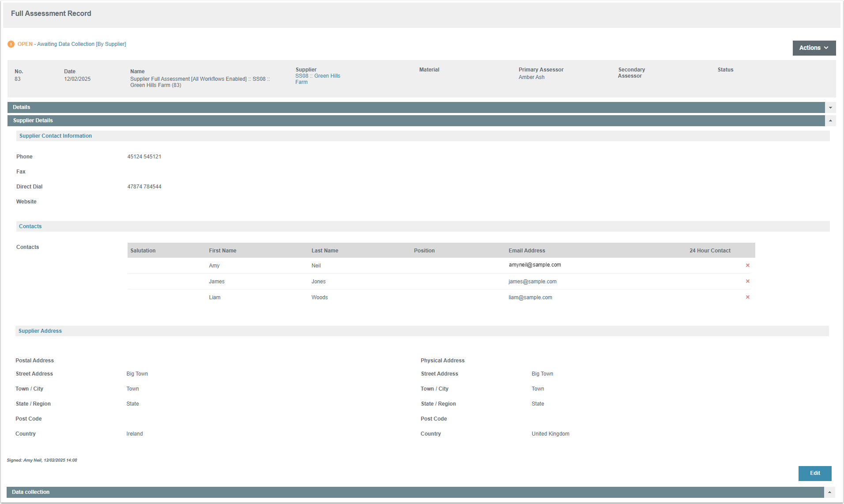The image size is (844, 504).
Task: Click the Edit button
Action: coord(814,473)
